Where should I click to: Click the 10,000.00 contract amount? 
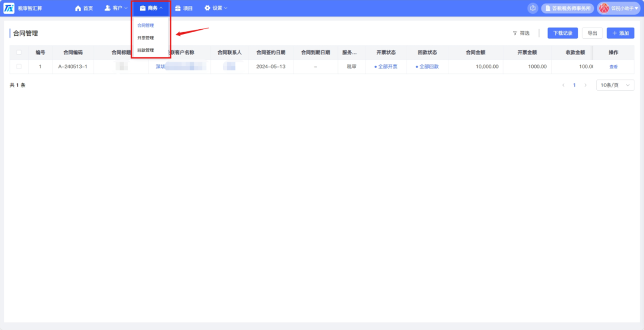tap(487, 67)
